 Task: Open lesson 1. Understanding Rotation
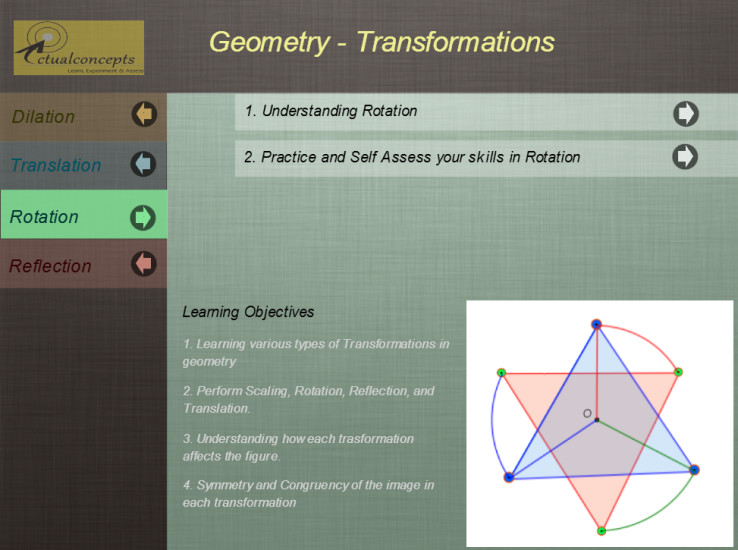click(331, 111)
